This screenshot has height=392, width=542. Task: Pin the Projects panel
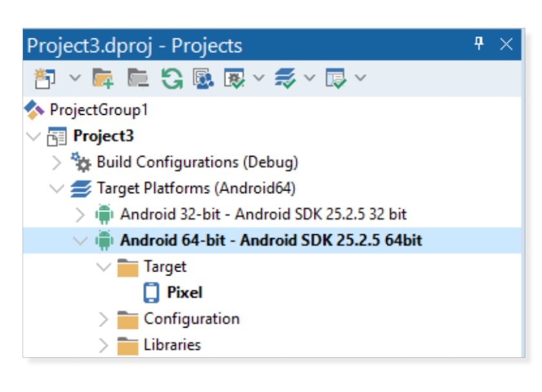pos(479,44)
